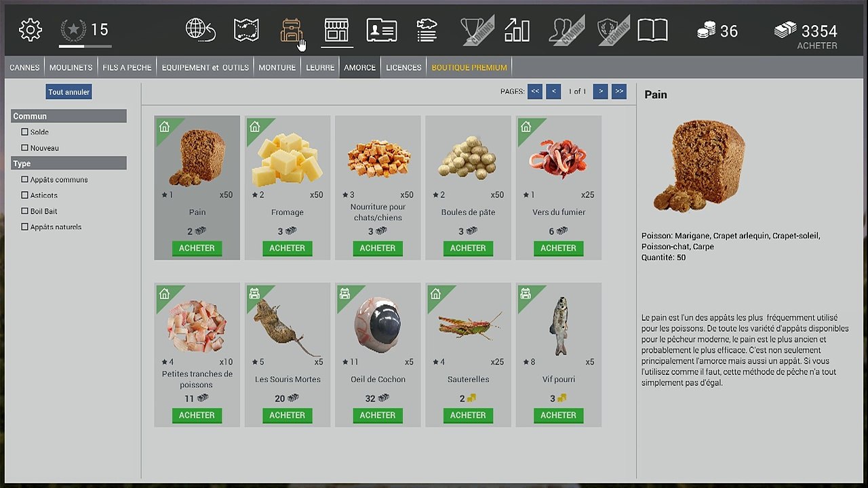868x488 pixels.
Task: Open the BOUTIQUE PREMIUM tab
Action: click(x=469, y=67)
